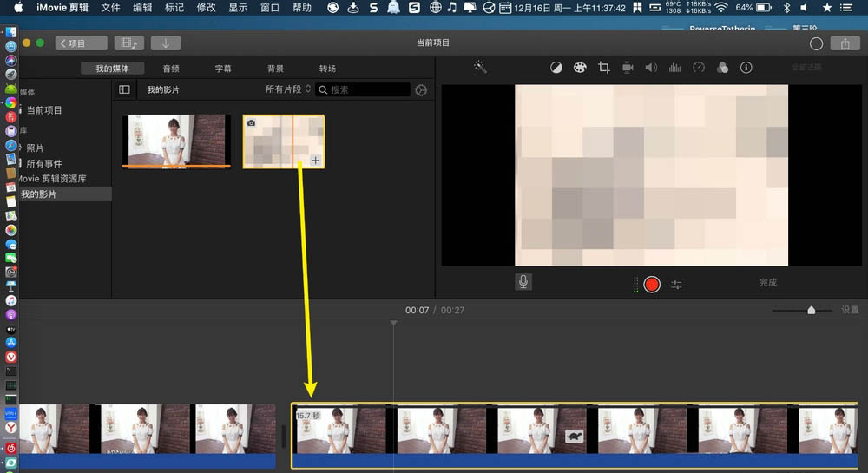The width and height of the screenshot is (868, 473).
Task: Click the Wi-Fi status icon
Action: (720, 8)
